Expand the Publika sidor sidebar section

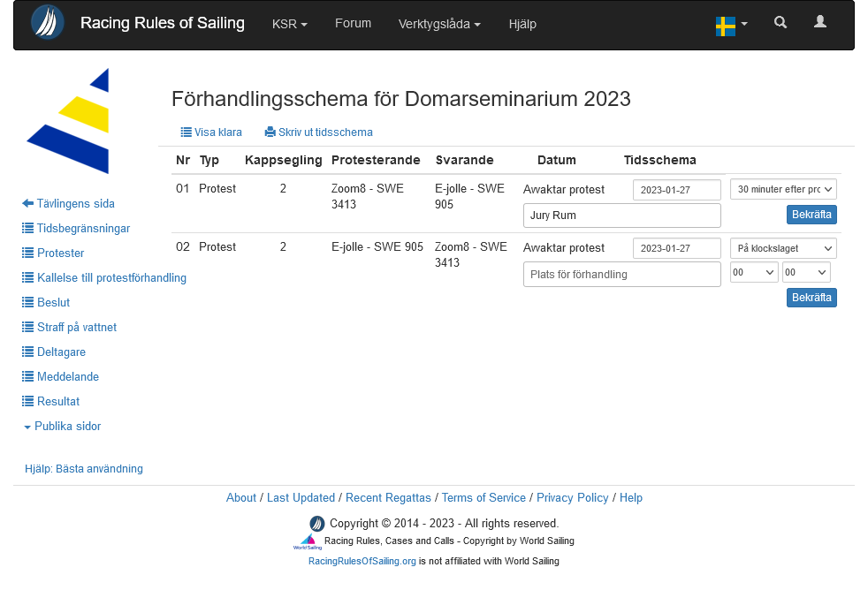(63, 427)
